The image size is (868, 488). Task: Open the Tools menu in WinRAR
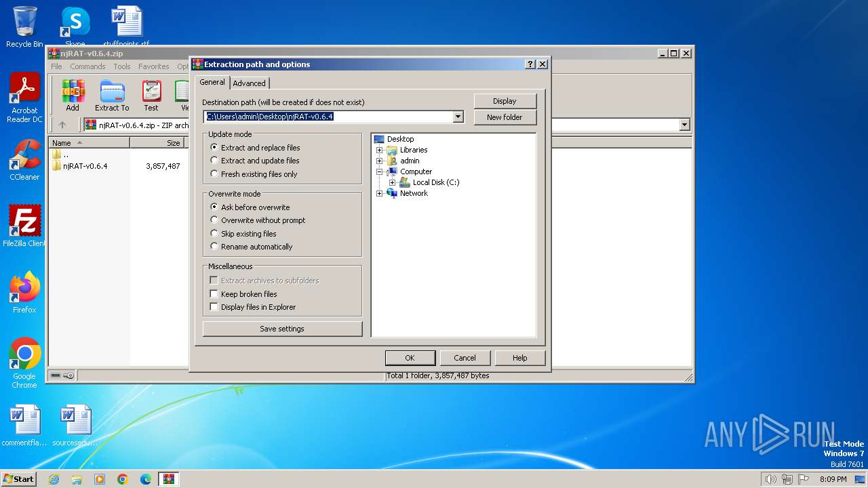122,66
